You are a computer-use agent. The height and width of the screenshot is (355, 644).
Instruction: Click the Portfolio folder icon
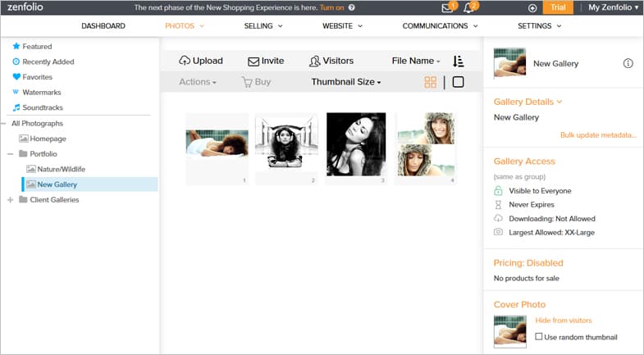(x=24, y=154)
